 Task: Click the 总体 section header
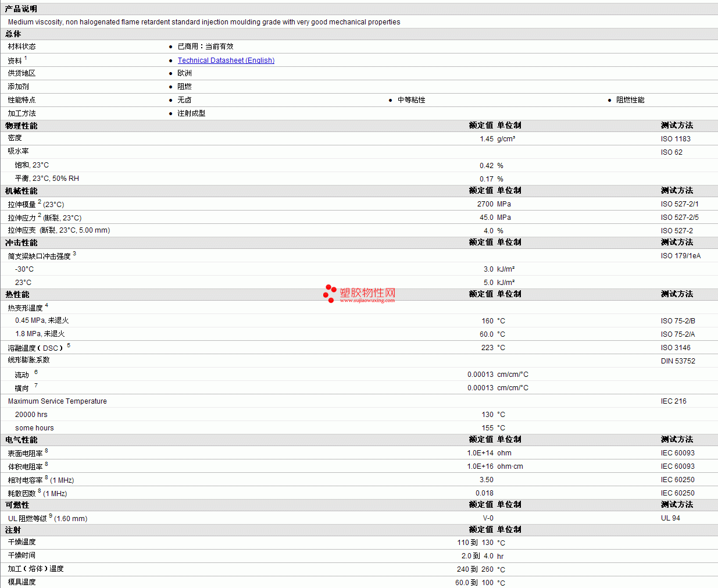(13, 34)
